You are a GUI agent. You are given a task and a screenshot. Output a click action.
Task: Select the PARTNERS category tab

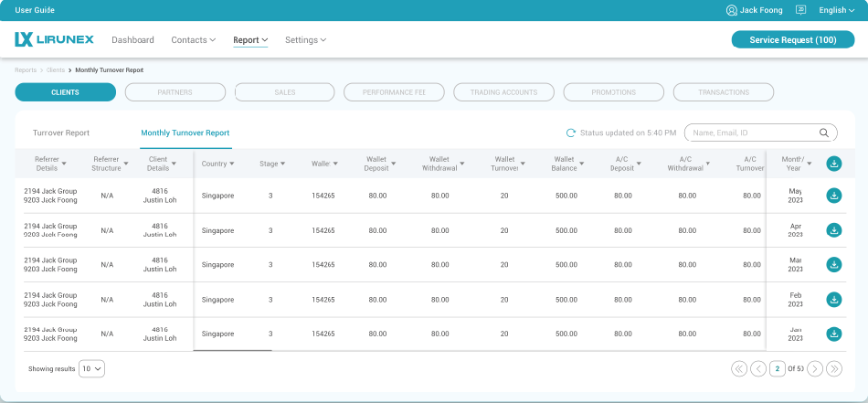point(175,92)
